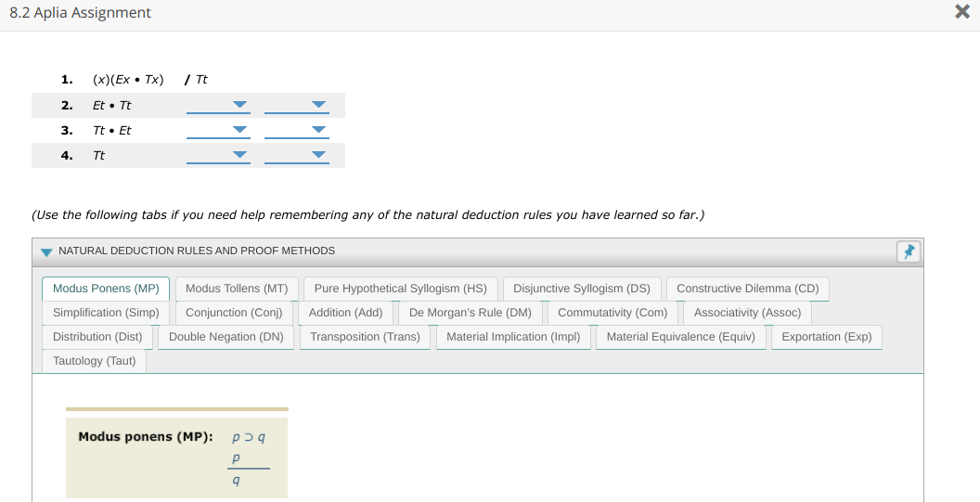Image resolution: width=980 pixels, height=502 pixels.
Task: Show Material Implication (Impl) tab
Action: pyautogui.click(x=513, y=337)
